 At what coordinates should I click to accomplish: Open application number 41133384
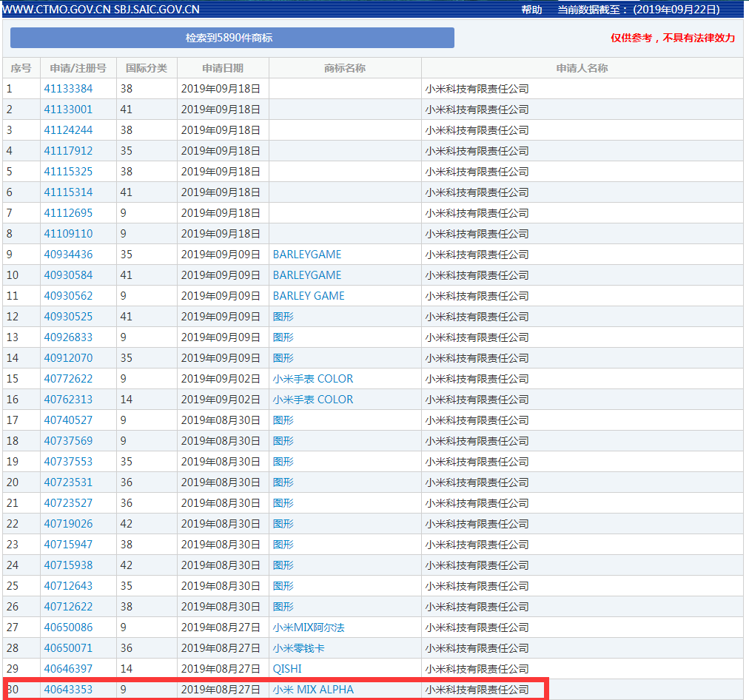pyautogui.click(x=68, y=89)
